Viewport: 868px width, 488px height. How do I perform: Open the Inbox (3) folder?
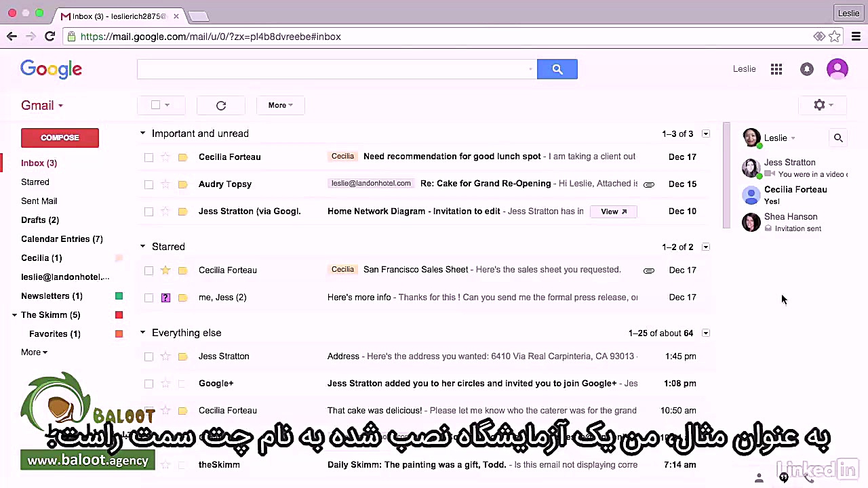[x=39, y=163]
